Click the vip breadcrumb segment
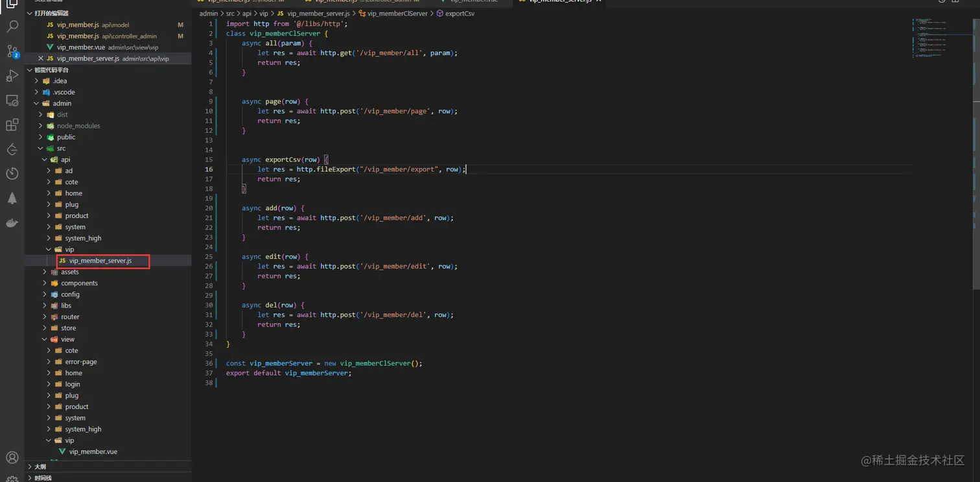This screenshot has width=980, height=482. (264, 14)
